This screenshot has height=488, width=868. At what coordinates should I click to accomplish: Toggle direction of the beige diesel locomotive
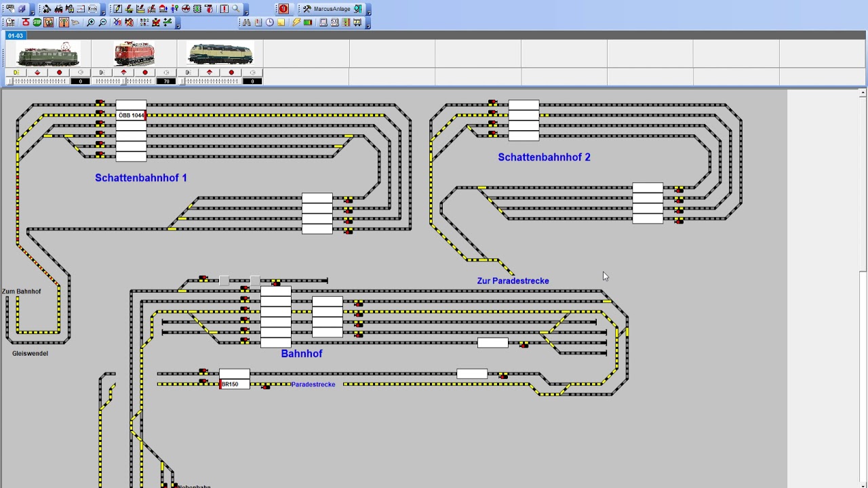(x=209, y=73)
